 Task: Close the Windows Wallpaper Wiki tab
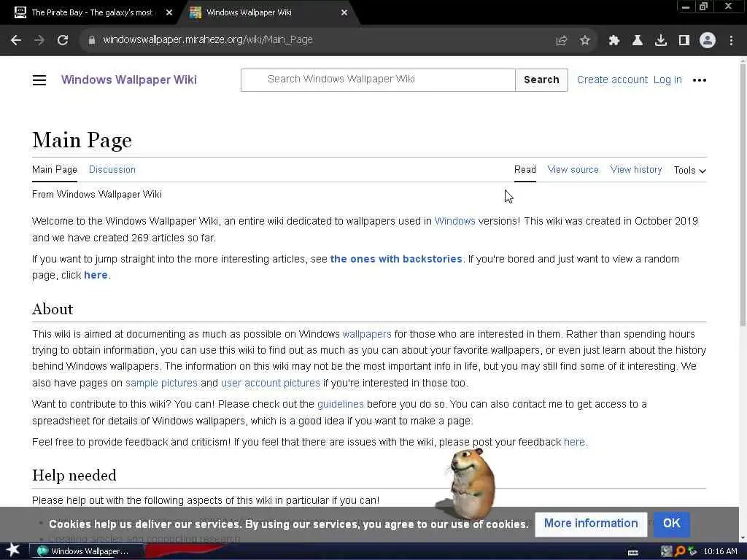click(x=344, y=13)
